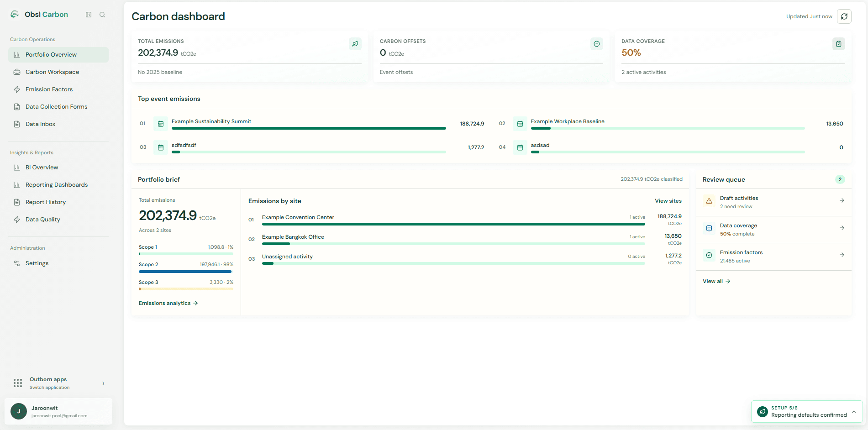Image resolution: width=868 pixels, height=430 pixels.
Task: Click the Data coverage database icon
Action: (709, 228)
